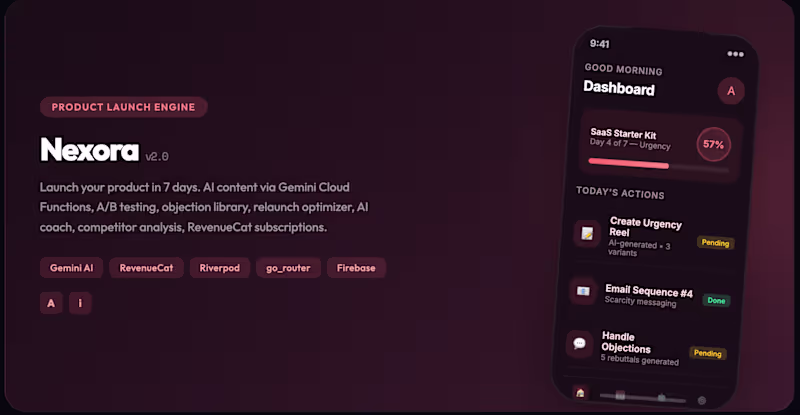The width and height of the screenshot is (800, 415).
Task: Select the Riverpod tag
Action: pos(219,268)
